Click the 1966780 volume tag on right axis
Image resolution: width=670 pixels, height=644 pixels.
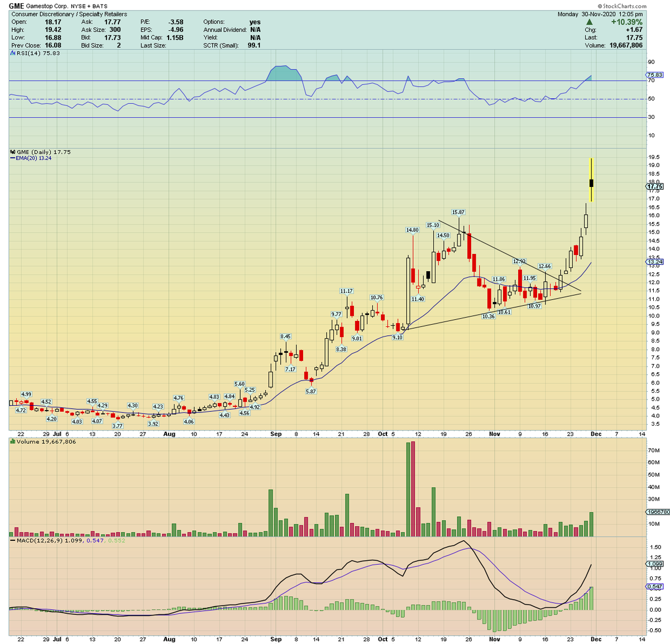[x=657, y=512]
